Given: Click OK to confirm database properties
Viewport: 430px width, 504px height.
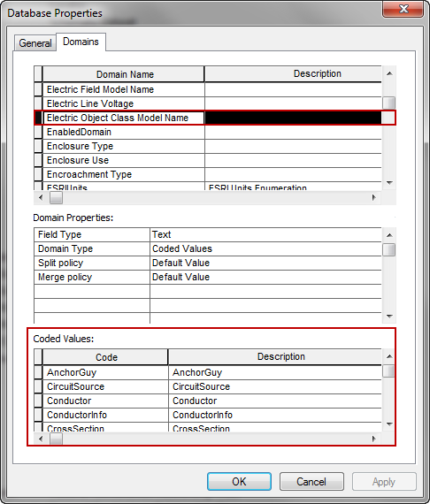Looking at the screenshot, I should (x=239, y=481).
